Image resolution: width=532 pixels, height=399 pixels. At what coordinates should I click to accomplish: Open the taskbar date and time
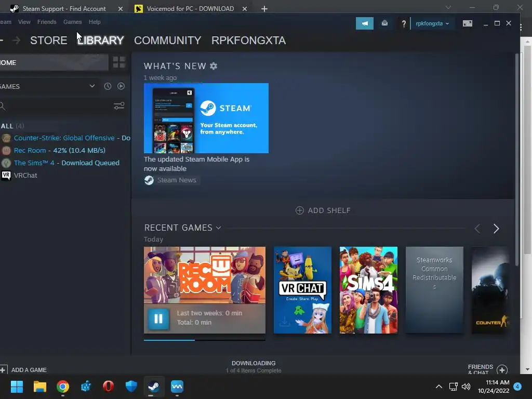point(494,387)
